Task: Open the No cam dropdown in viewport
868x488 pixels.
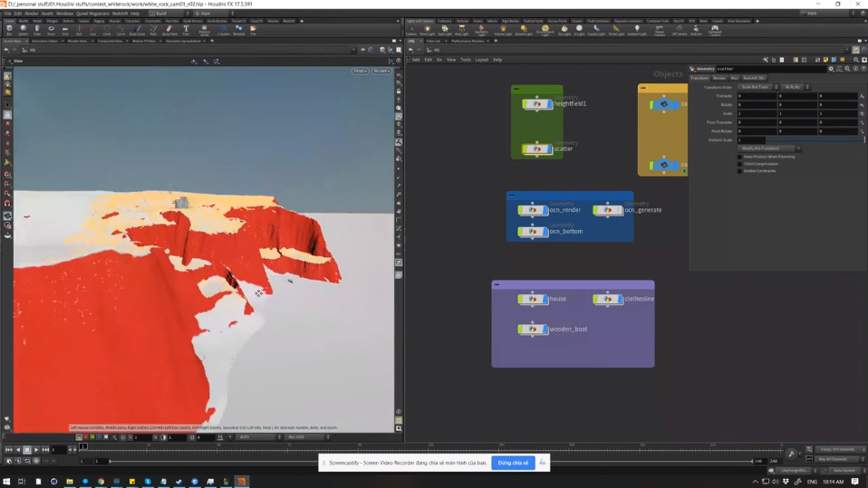Action: (381, 71)
